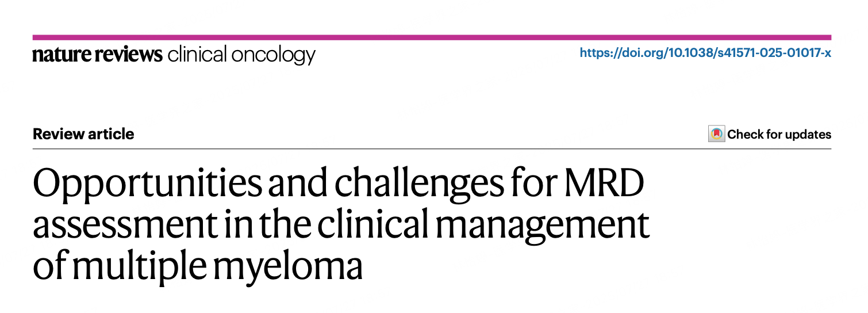Open the doi.org article link
Image resolution: width=868 pixels, height=313 pixels.
click(x=705, y=54)
